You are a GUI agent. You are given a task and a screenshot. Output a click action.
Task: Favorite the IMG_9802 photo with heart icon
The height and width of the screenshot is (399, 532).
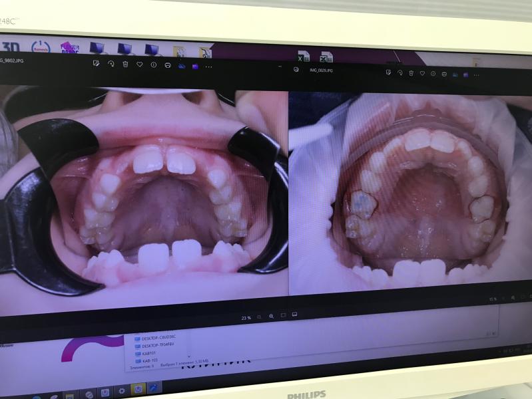[139, 64]
